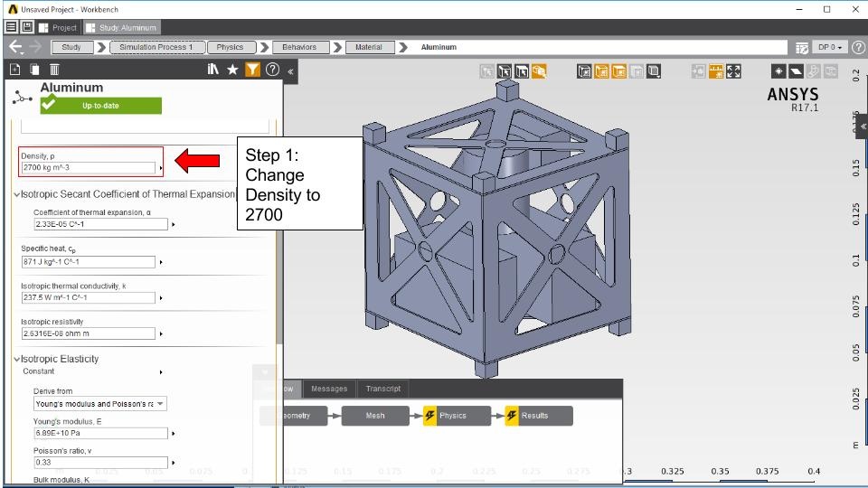
Task: Click the green Up-to-date checkmark
Action: 49,102
